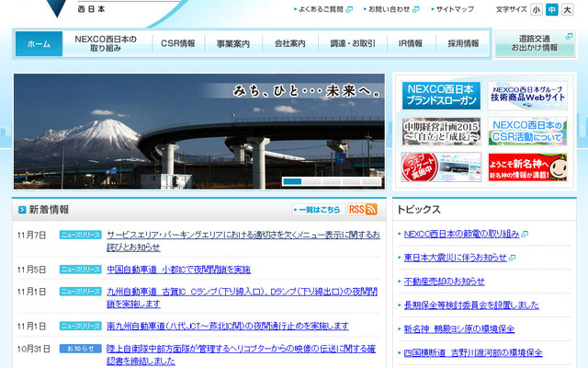Viewport: 588px width, 368px height.
Task: Go to 事業案内 menu item
Action: (233, 43)
